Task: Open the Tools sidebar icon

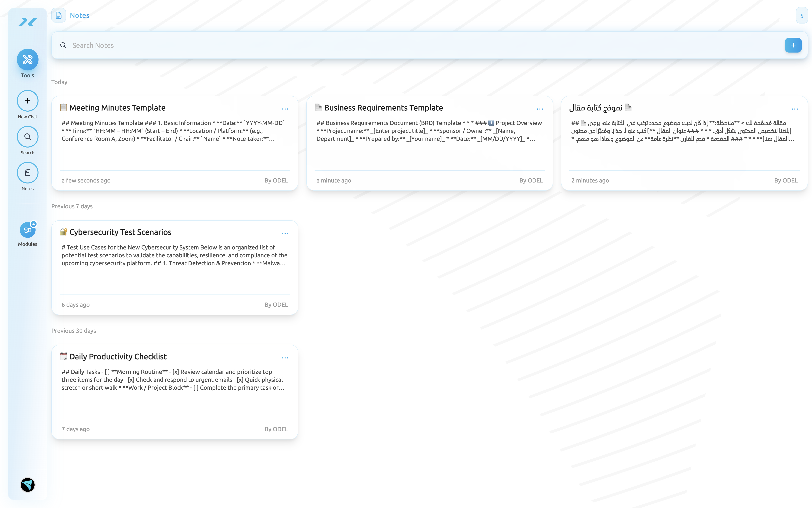Action: click(27, 60)
